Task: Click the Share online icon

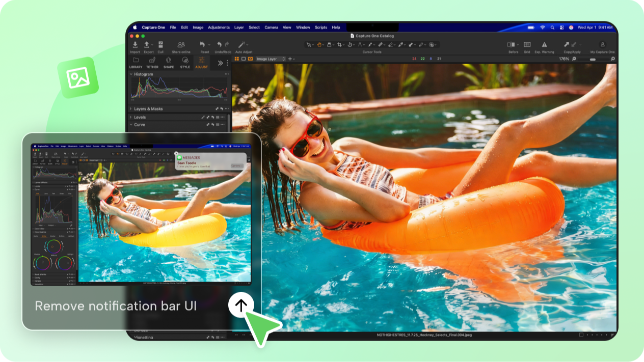Action: (181, 44)
